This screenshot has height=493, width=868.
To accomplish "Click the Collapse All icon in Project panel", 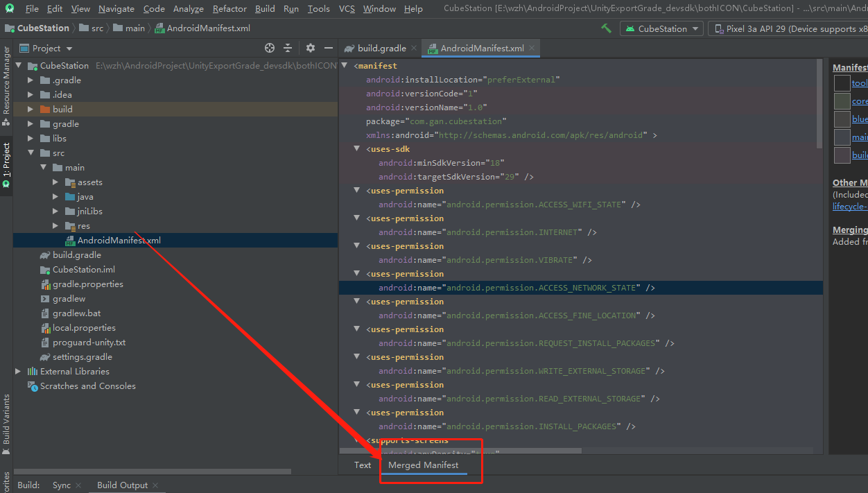I will 288,48.
